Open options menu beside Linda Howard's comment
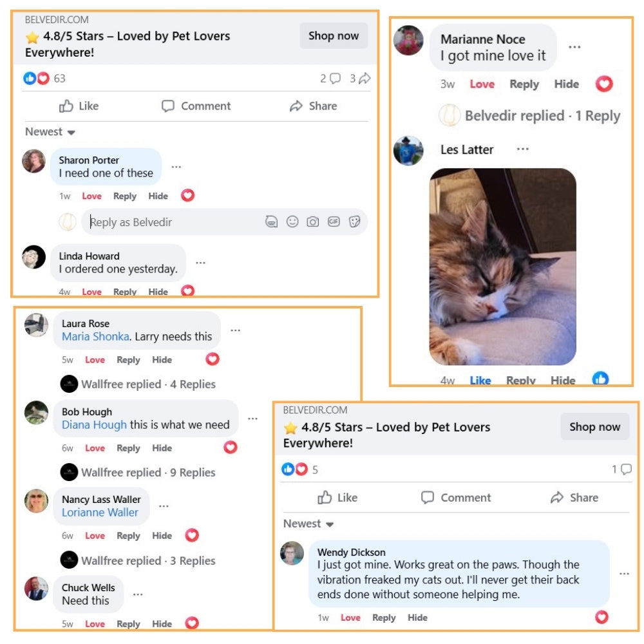Viewport: 644px width, 644px height. click(x=200, y=263)
